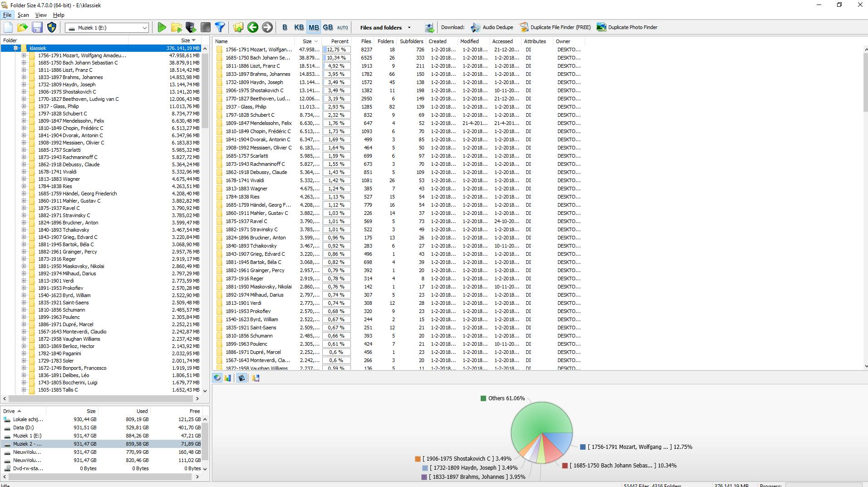This screenshot has width=868, height=487.
Task: Sort drives by the Free column header
Action: click(x=176, y=411)
